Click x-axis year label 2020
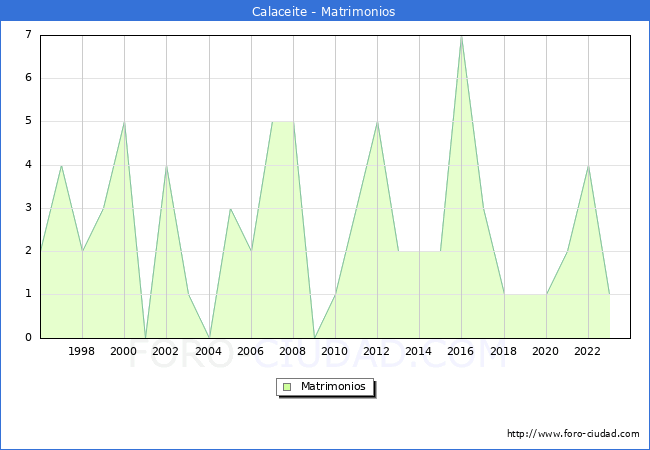Viewport: 650px width, 450px height. (546, 351)
